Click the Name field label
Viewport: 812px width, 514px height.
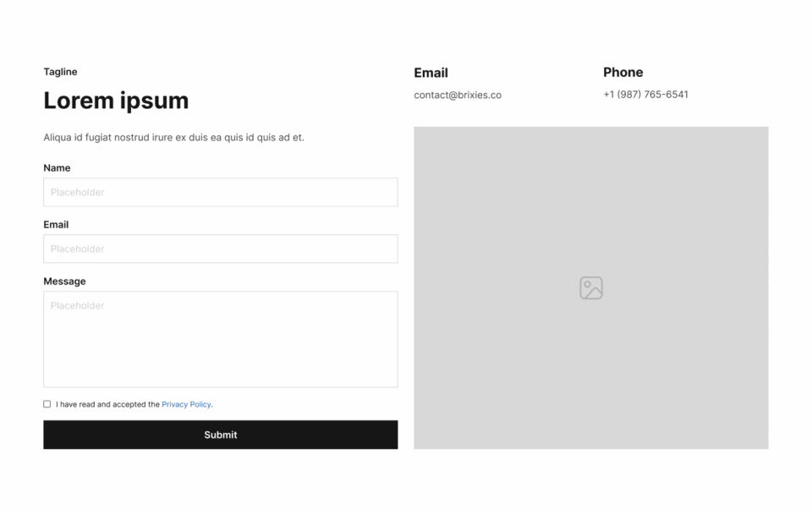(57, 167)
